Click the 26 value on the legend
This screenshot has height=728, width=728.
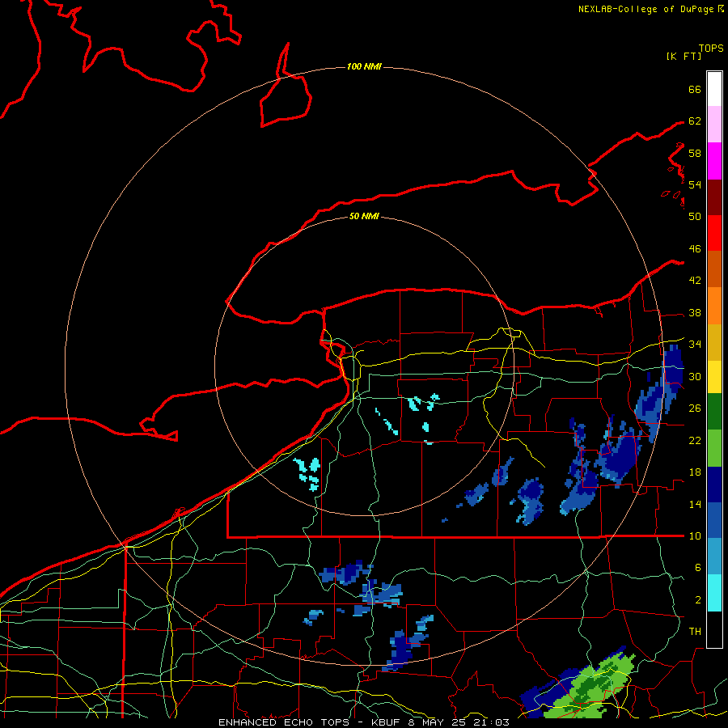pos(695,408)
